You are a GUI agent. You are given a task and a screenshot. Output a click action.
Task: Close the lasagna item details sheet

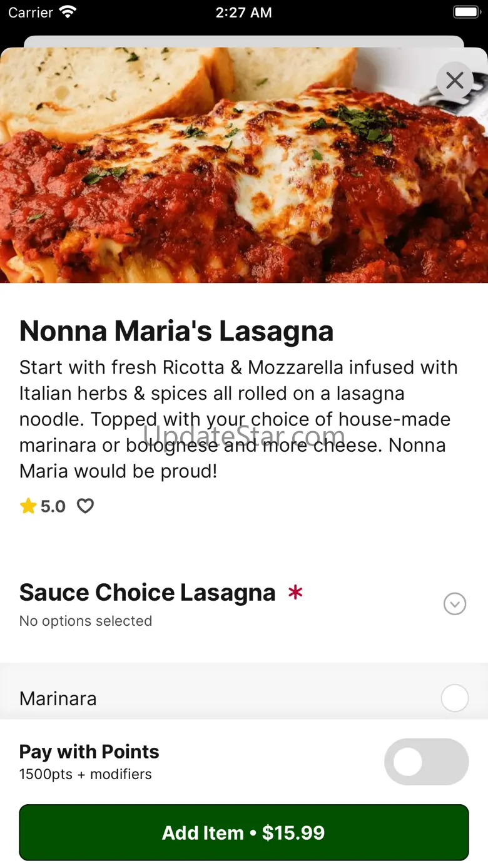(455, 80)
